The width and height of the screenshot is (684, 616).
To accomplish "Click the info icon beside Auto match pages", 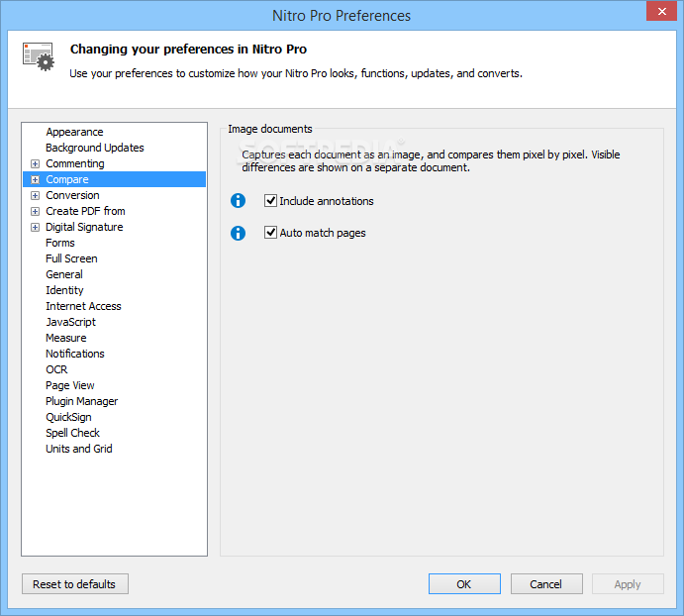I will tap(238, 233).
